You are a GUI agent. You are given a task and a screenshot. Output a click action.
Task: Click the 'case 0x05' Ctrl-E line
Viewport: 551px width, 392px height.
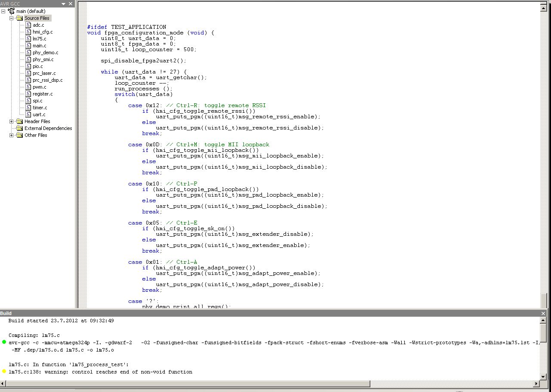[163, 223]
